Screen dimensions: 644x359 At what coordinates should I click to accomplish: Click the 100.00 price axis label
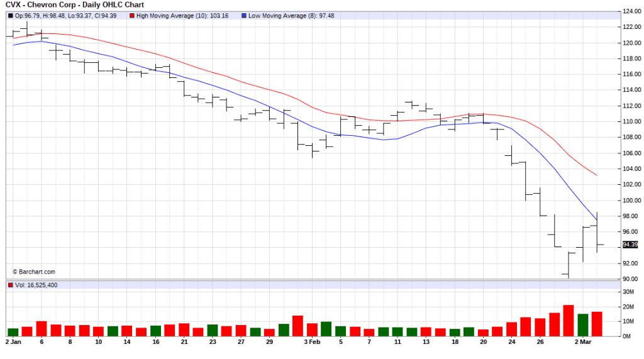click(631, 201)
